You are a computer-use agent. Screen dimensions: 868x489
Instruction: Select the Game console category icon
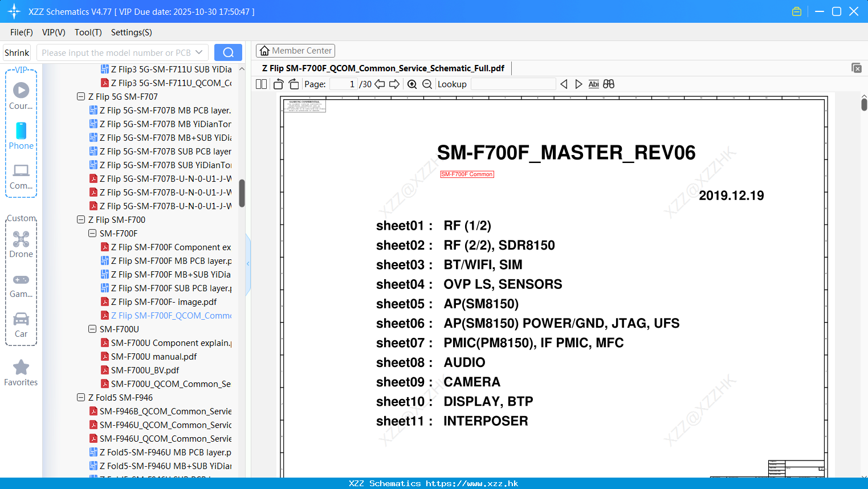point(21,286)
